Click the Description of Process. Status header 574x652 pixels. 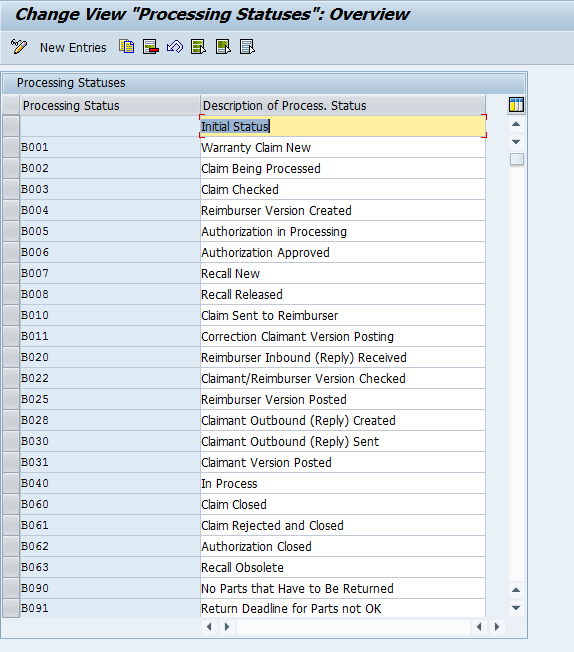coord(343,106)
